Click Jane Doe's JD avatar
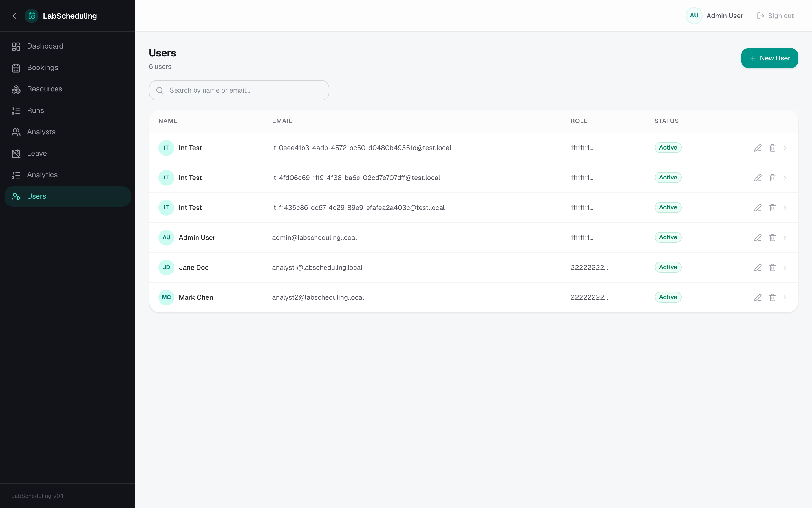 pyautogui.click(x=166, y=268)
